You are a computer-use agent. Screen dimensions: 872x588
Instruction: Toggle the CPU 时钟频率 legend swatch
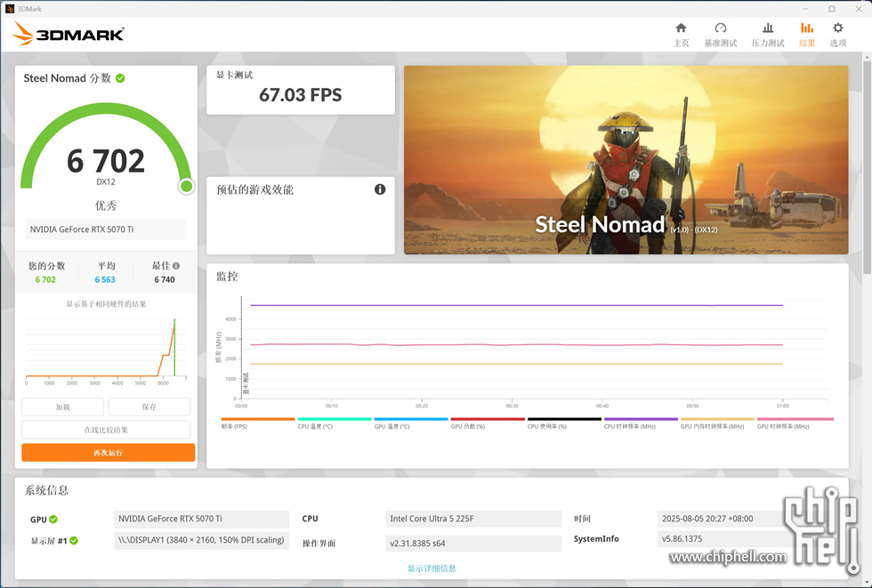tap(641, 419)
